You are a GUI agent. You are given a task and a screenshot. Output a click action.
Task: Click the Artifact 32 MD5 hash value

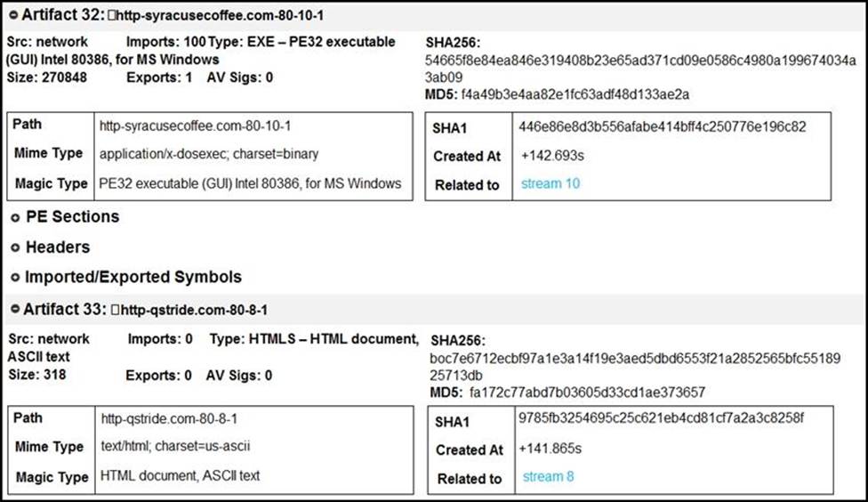click(575, 94)
